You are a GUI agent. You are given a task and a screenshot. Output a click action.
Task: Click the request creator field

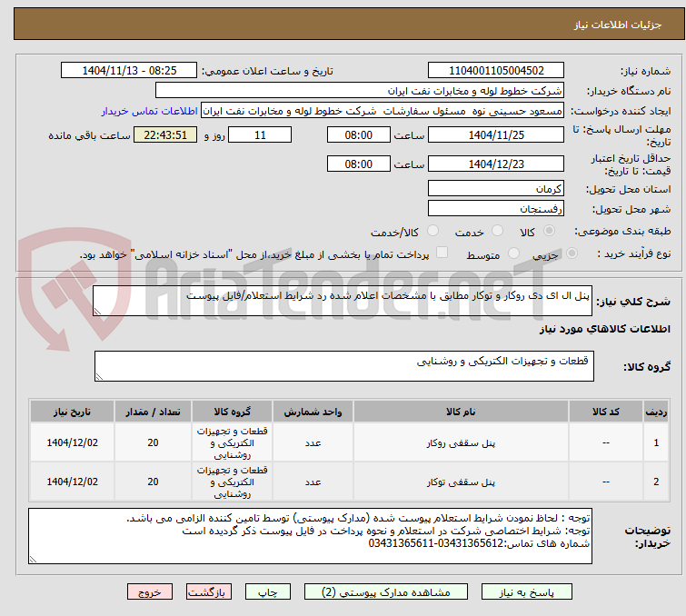click(x=383, y=111)
